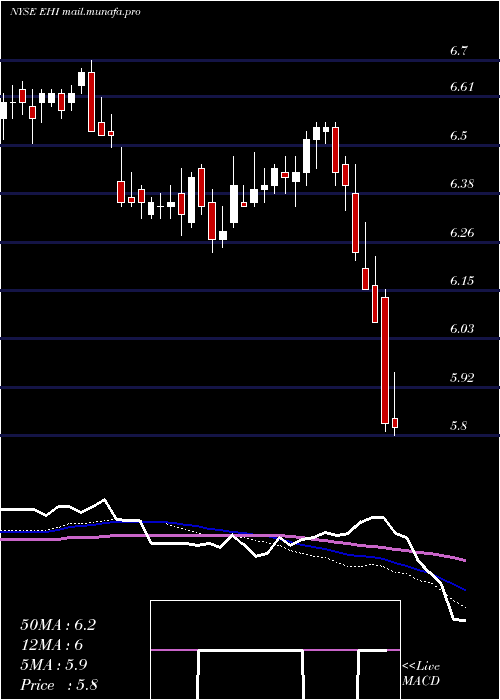
Task: Click the 6.61 price axis label
Action: [x=461, y=87]
